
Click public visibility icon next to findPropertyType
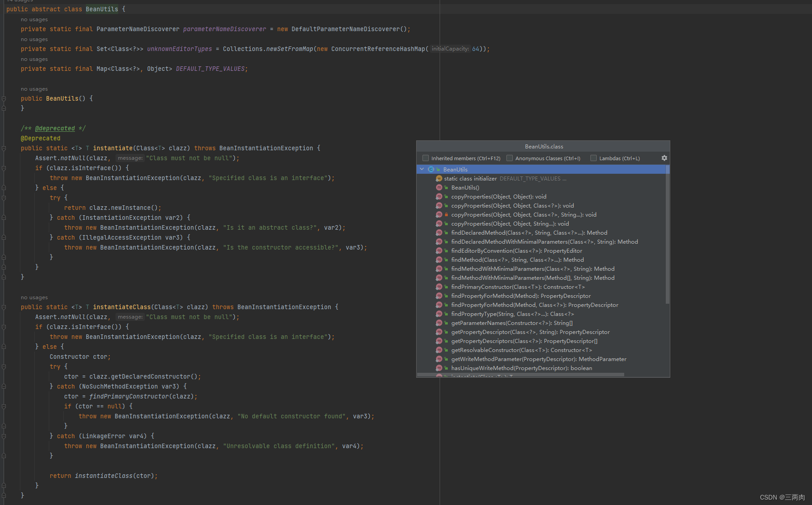pos(446,314)
